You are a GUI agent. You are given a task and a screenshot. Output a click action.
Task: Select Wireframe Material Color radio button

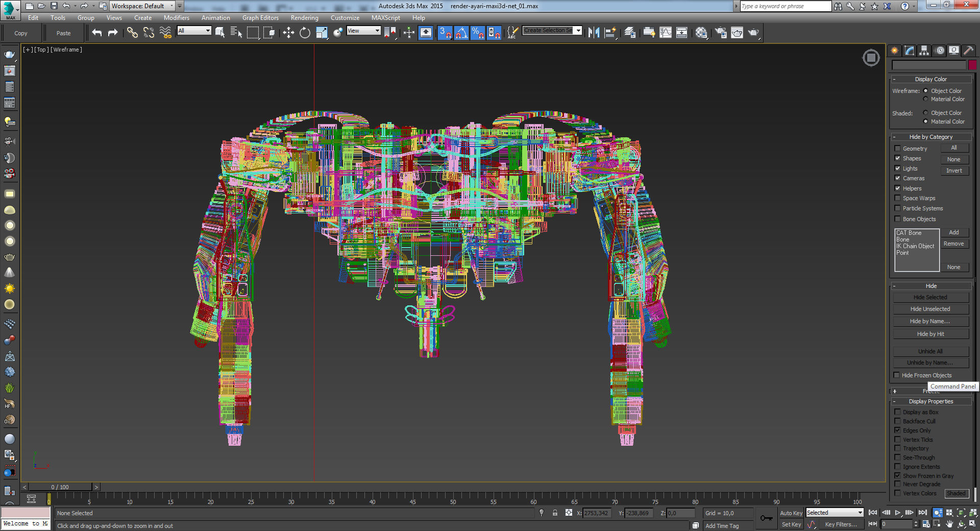[x=925, y=99]
